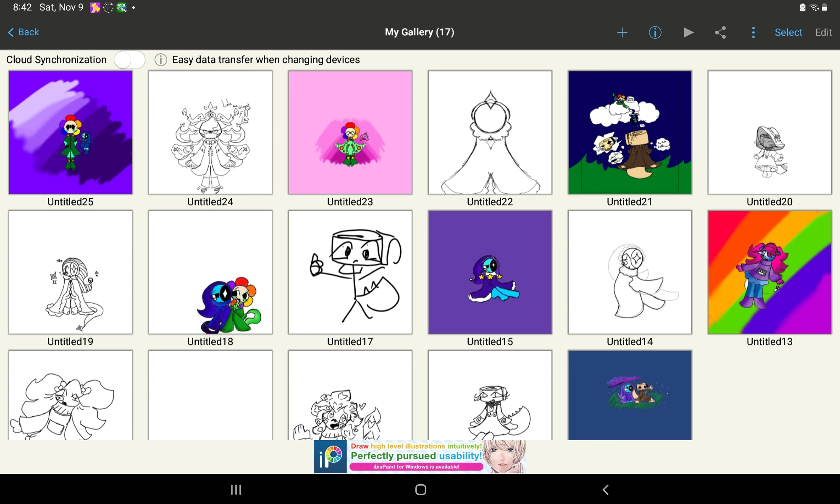Tap the ibisPaint for Windows ad banner
Image resolution: width=840 pixels, height=504 pixels.
[x=420, y=457]
